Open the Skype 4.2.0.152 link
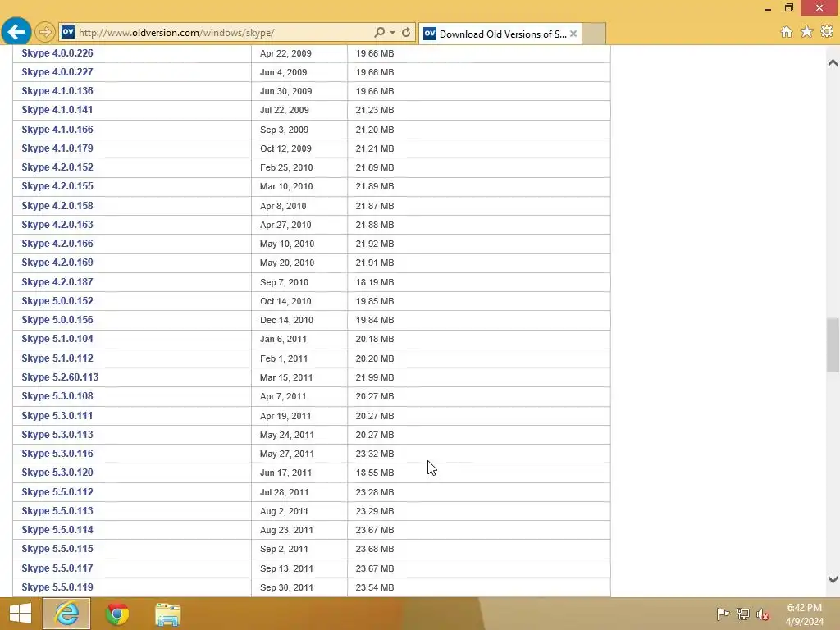Screen dimensions: 840x630 tap(57, 167)
